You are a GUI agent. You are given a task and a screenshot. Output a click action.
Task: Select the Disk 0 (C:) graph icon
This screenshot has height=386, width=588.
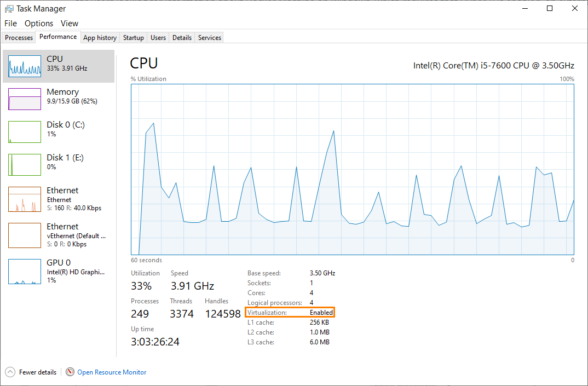(x=25, y=132)
